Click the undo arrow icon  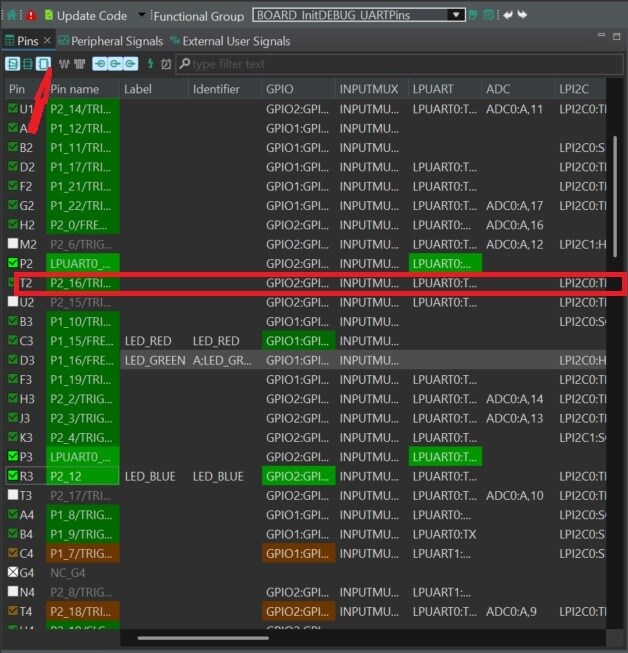(508, 15)
